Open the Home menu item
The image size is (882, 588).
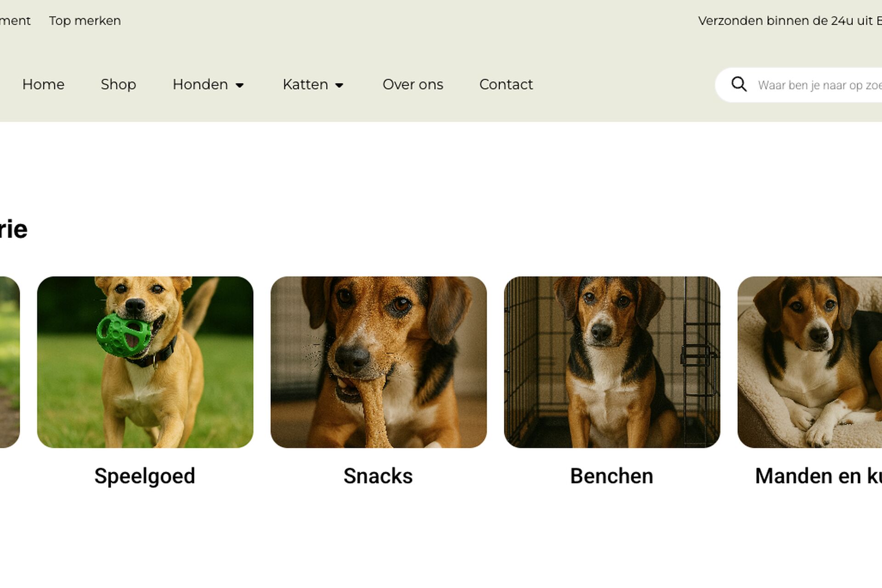point(43,85)
